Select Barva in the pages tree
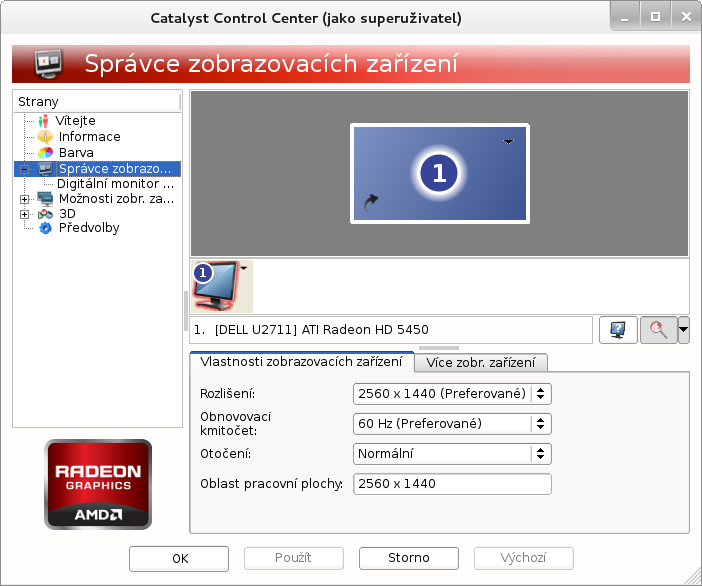Image resolution: width=702 pixels, height=586 pixels. click(x=76, y=153)
